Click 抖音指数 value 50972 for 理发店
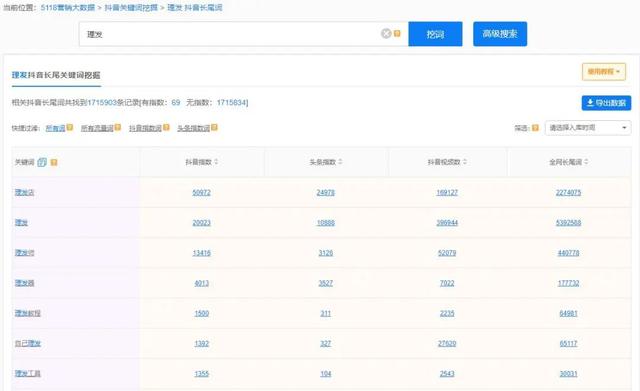The height and width of the screenshot is (391, 640). (x=202, y=192)
